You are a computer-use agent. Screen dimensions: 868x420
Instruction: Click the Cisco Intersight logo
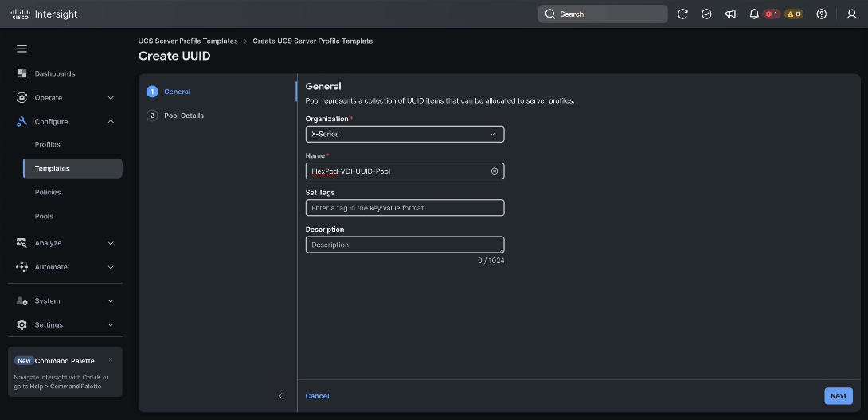tap(45, 14)
